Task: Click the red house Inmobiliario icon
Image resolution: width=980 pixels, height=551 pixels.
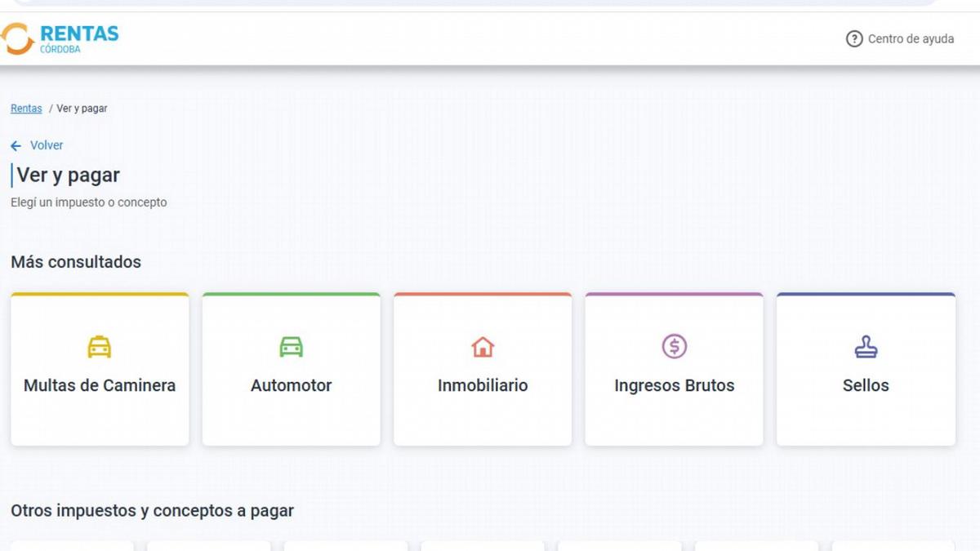Action: click(483, 347)
